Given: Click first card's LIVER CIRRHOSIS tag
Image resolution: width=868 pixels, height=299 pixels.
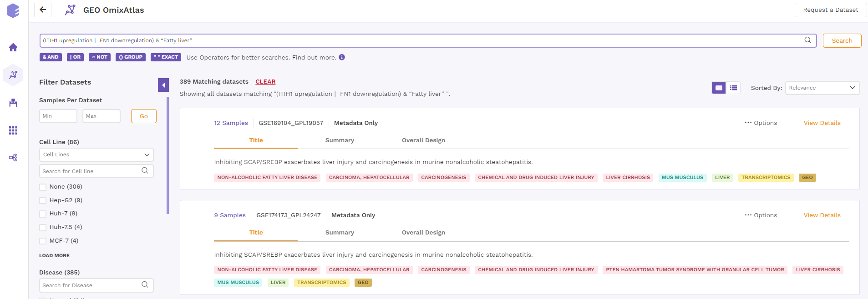Looking at the screenshot, I should [x=628, y=178].
